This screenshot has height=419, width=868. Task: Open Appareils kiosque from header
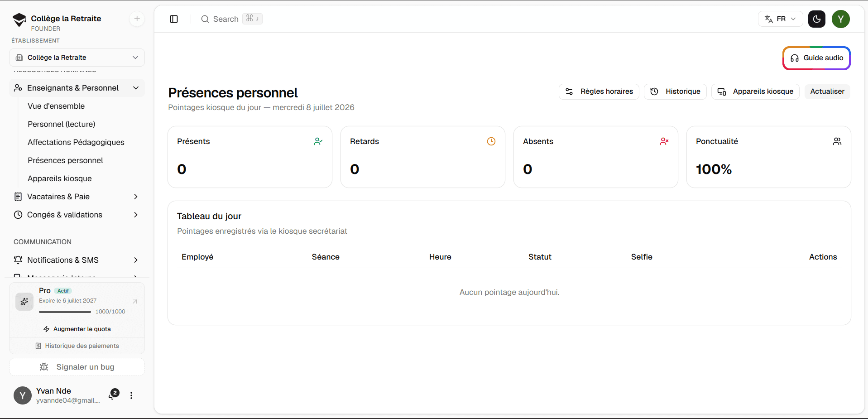click(x=755, y=92)
